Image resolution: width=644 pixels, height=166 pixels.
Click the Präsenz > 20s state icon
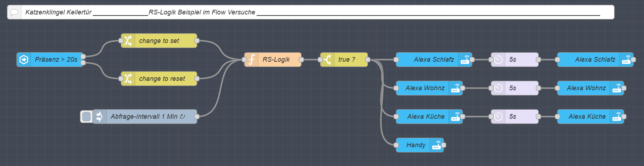[x=24, y=60]
